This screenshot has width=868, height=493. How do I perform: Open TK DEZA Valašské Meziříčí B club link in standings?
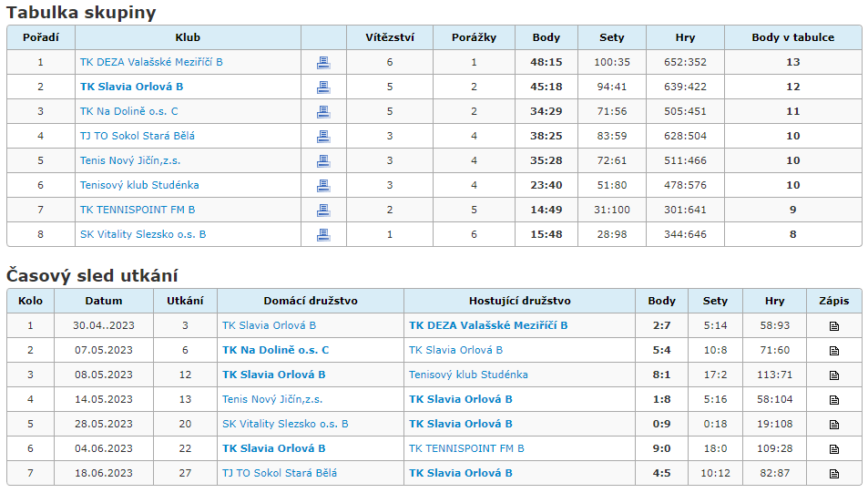151,62
